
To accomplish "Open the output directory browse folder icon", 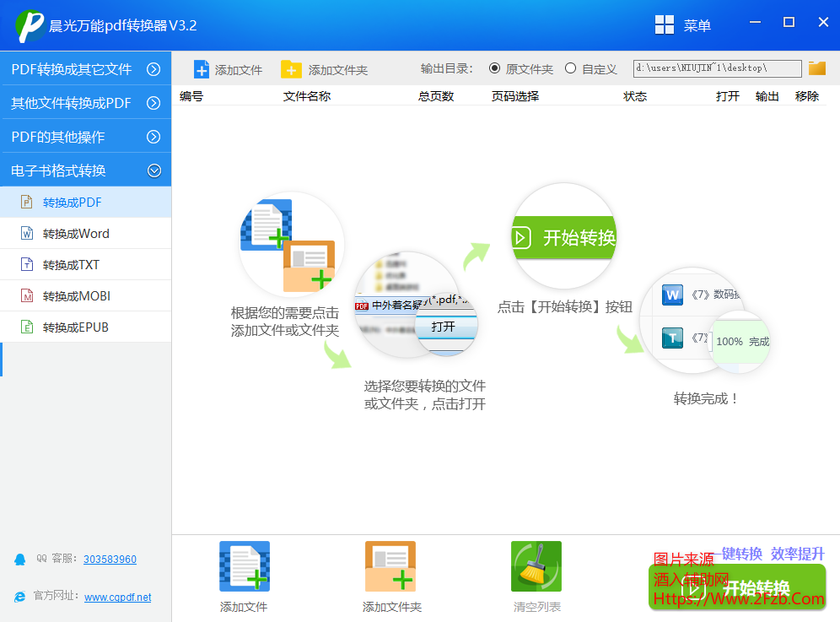I will [816, 68].
